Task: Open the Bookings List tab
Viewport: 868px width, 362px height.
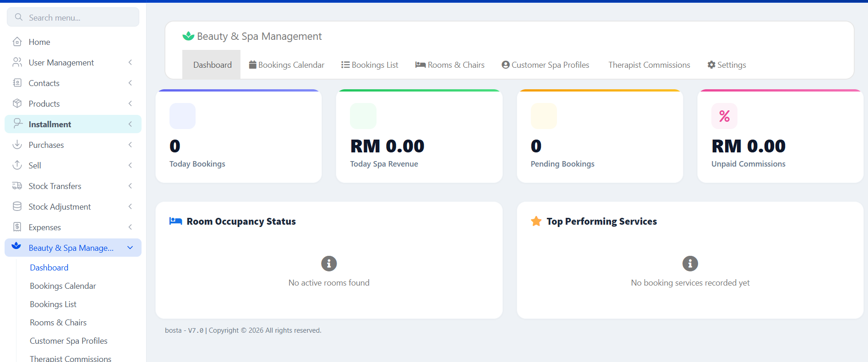Action: coord(370,65)
